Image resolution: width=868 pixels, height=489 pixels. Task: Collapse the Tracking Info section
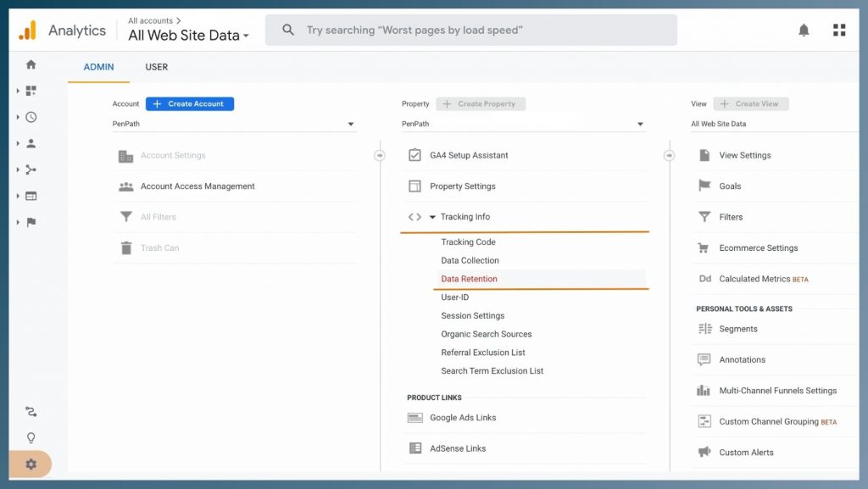coord(432,217)
